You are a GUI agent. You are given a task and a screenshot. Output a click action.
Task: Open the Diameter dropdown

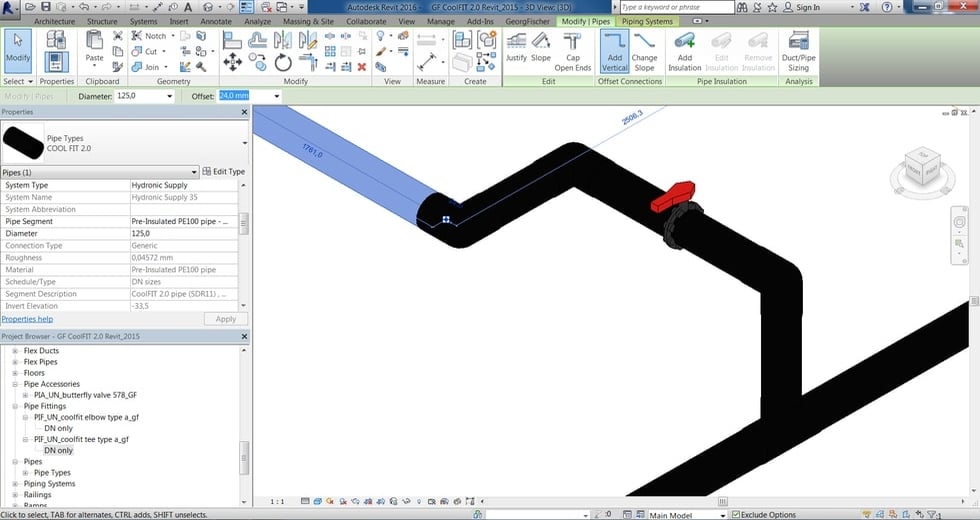[x=169, y=96]
